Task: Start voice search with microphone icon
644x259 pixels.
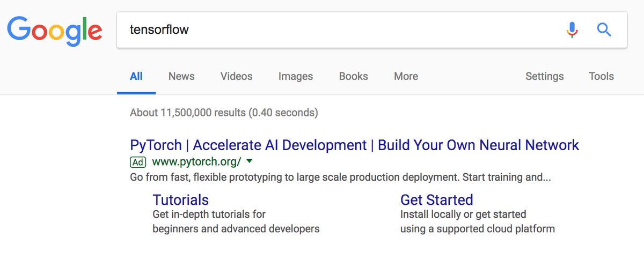Action: point(573,29)
